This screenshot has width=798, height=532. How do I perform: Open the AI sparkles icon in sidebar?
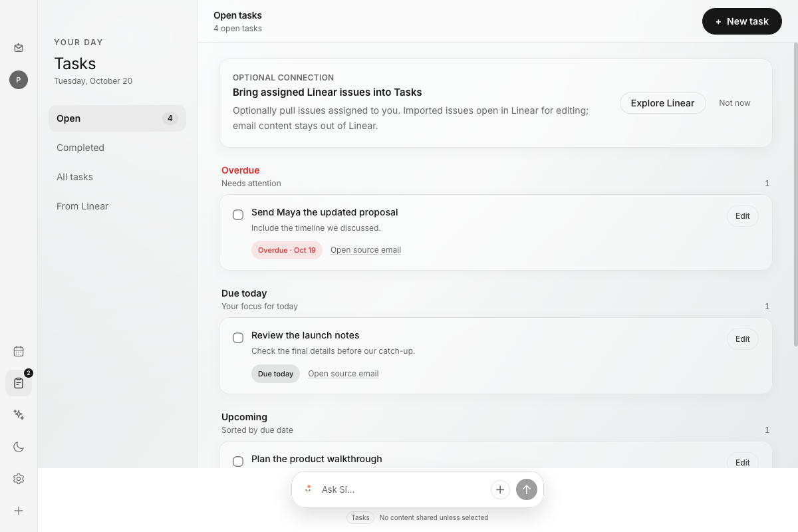pos(19,415)
